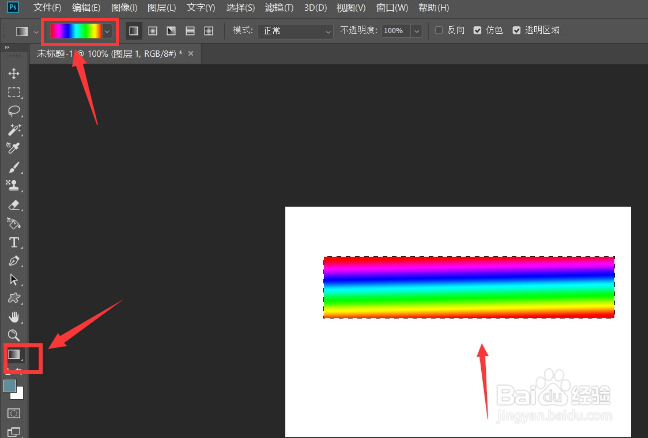Select the Move tool
The height and width of the screenshot is (438, 648).
pos(14,74)
